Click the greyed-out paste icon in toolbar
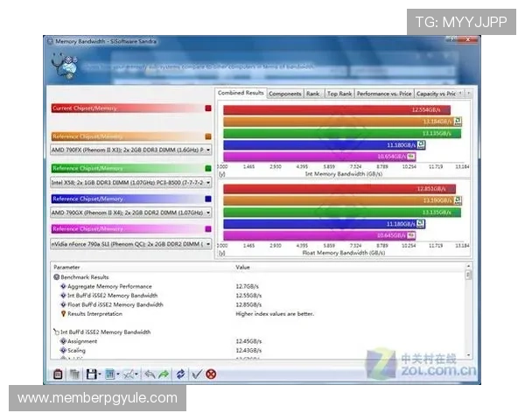The image size is (525, 420). click(x=74, y=374)
